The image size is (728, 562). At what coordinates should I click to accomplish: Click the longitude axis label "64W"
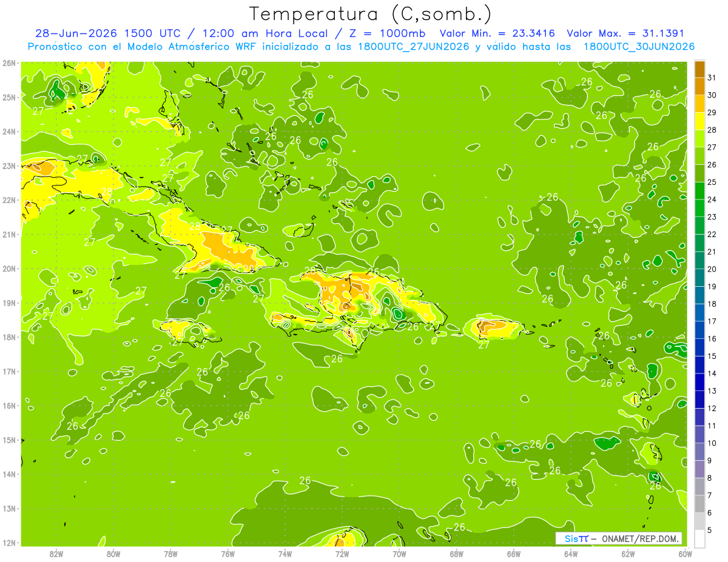pos(571,554)
